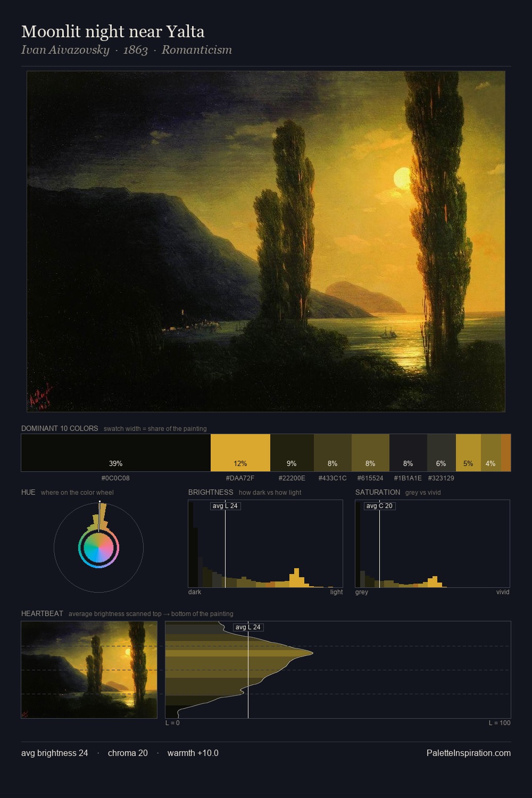The image size is (532, 798).
Task: Click the SATURATION section heading
Action: (x=378, y=492)
